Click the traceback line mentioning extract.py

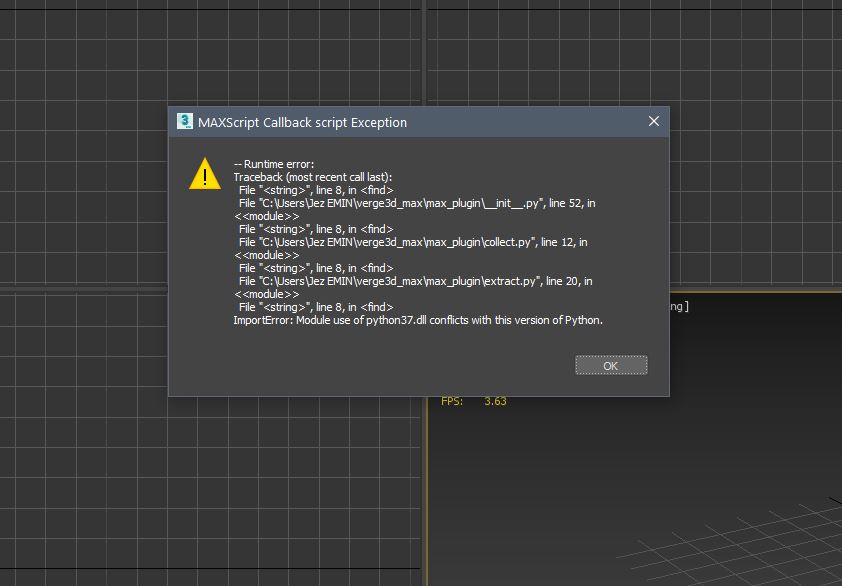pyautogui.click(x=416, y=281)
